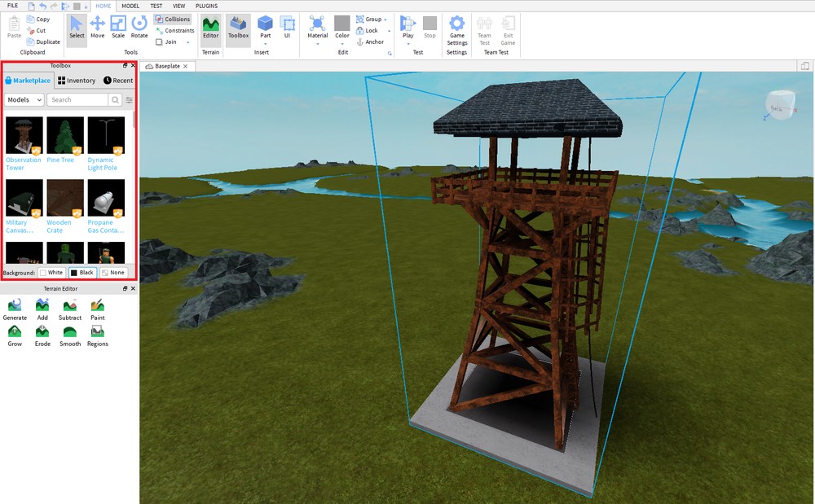Open the Material manager
The height and width of the screenshot is (504, 815).
pyautogui.click(x=317, y=28)
